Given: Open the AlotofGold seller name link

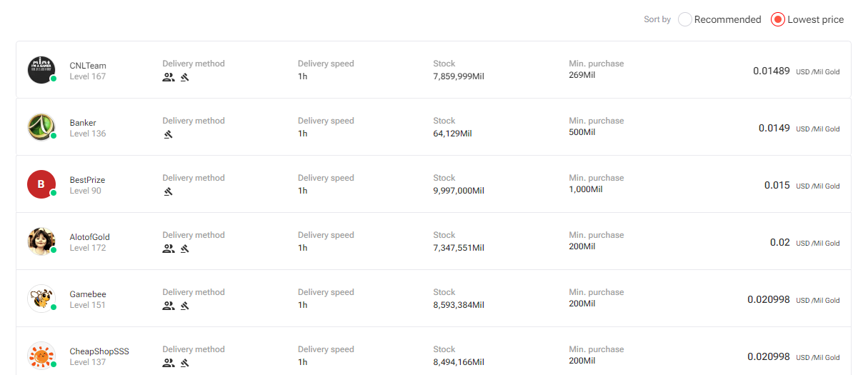Looking at the screenshot, I should tap(90, 237).
